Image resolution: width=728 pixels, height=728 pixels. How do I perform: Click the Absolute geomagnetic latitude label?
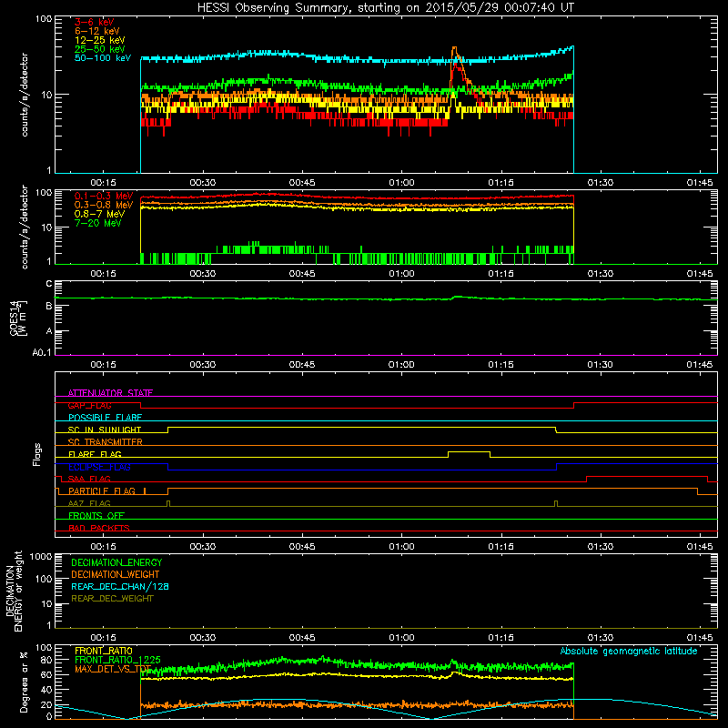(x=629, y=651)
